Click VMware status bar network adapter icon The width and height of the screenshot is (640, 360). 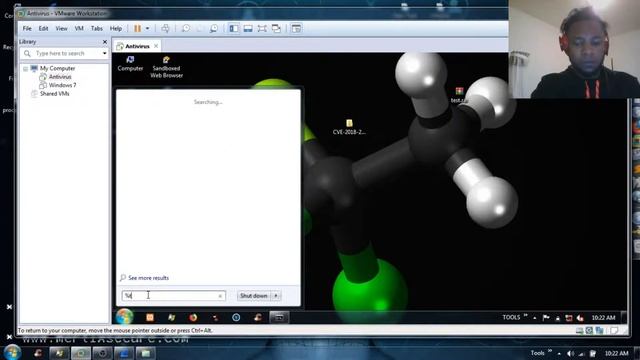click(x=599, y=330)
